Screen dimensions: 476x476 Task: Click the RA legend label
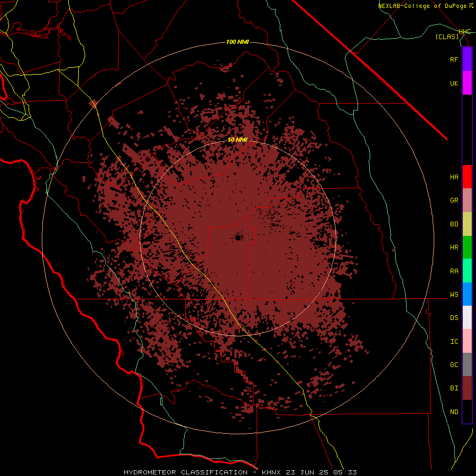[x=454, y=271]
